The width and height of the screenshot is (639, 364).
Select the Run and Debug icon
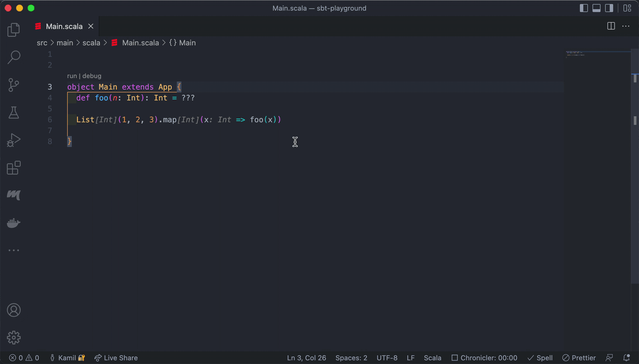click(13, 140)
